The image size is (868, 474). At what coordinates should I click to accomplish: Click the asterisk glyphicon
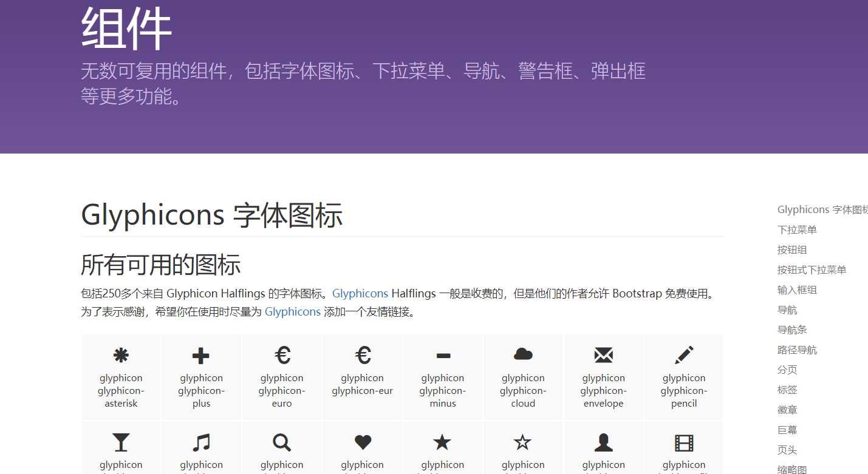121,356
